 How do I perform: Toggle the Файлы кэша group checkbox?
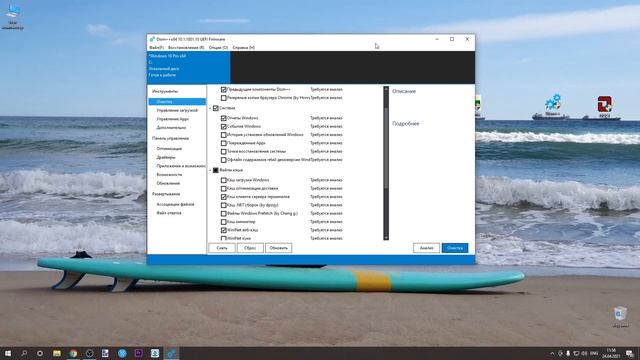pos(216,170)
